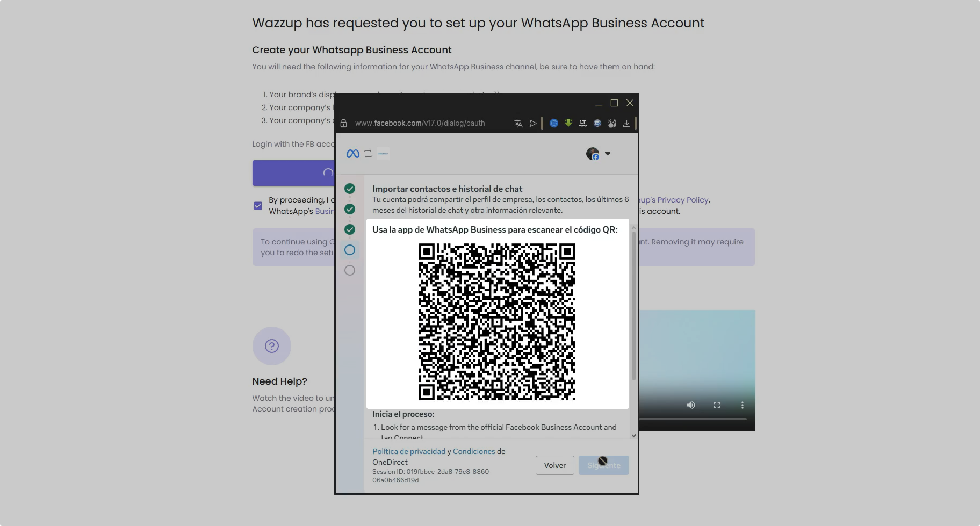Click the Meta logo in the dialog header
Image resolution: width=980 pixels, height=526 pixels.
[x=352, y=154]
